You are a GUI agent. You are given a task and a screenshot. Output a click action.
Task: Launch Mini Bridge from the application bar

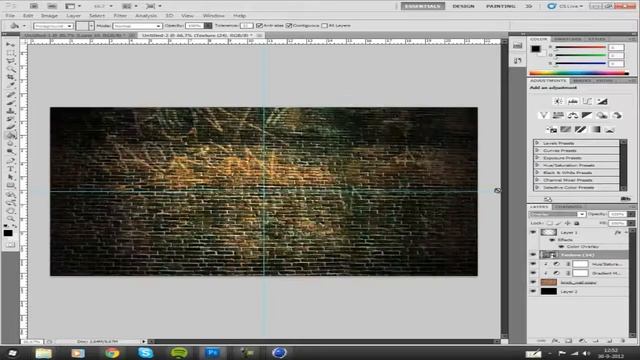tap(52, 6)
